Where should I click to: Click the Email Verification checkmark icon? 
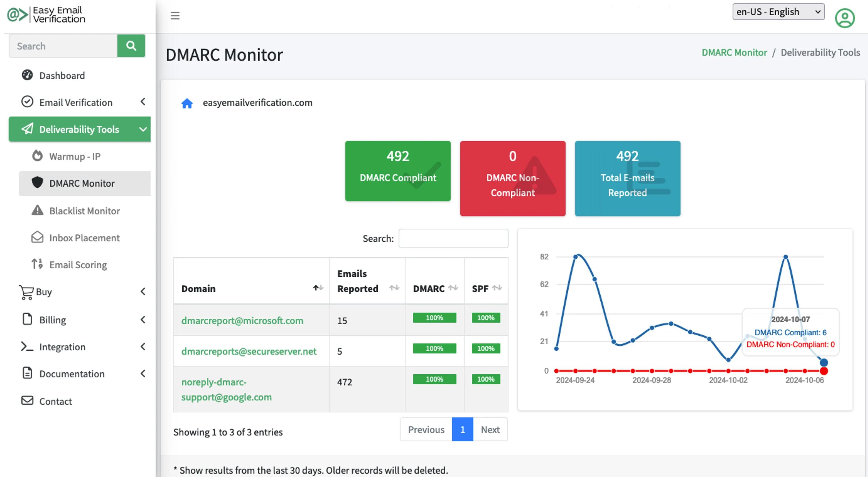[x=27, y=102]
